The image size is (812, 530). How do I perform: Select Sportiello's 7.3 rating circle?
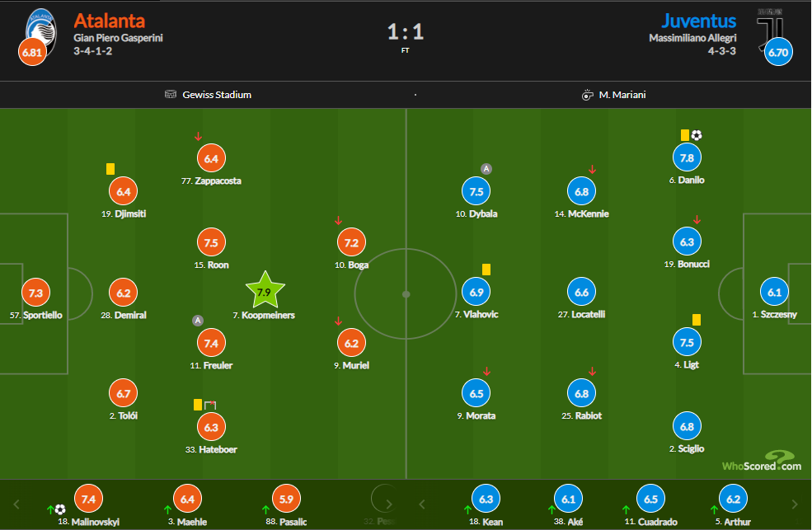pyautogui.click(x=35, y=293)
